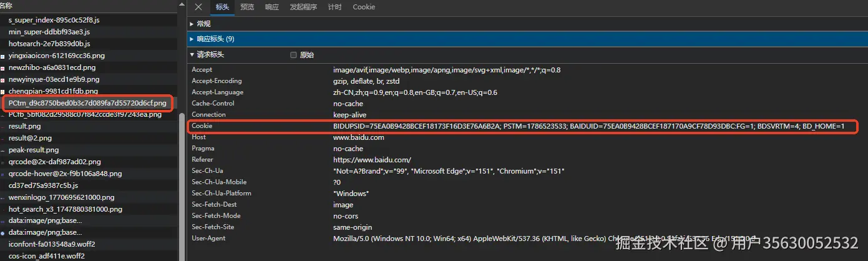
Task: Open the 响应 tab
Action: [x=272, y=7]
